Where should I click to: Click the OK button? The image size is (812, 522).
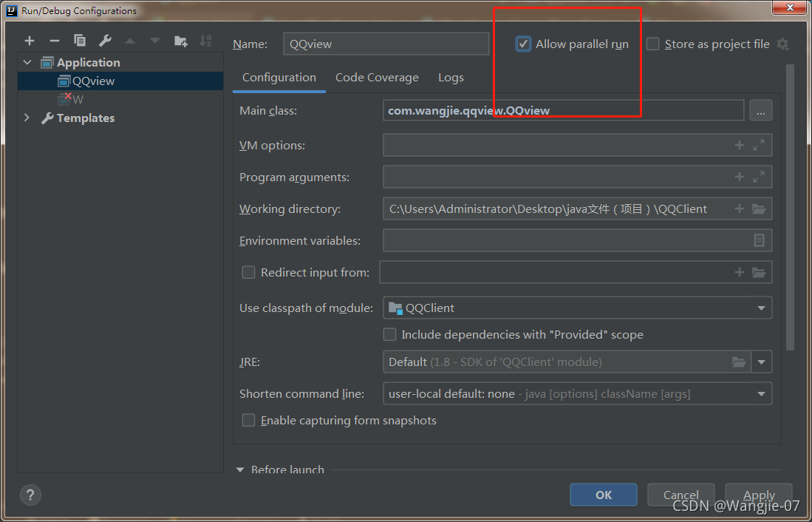604,495
